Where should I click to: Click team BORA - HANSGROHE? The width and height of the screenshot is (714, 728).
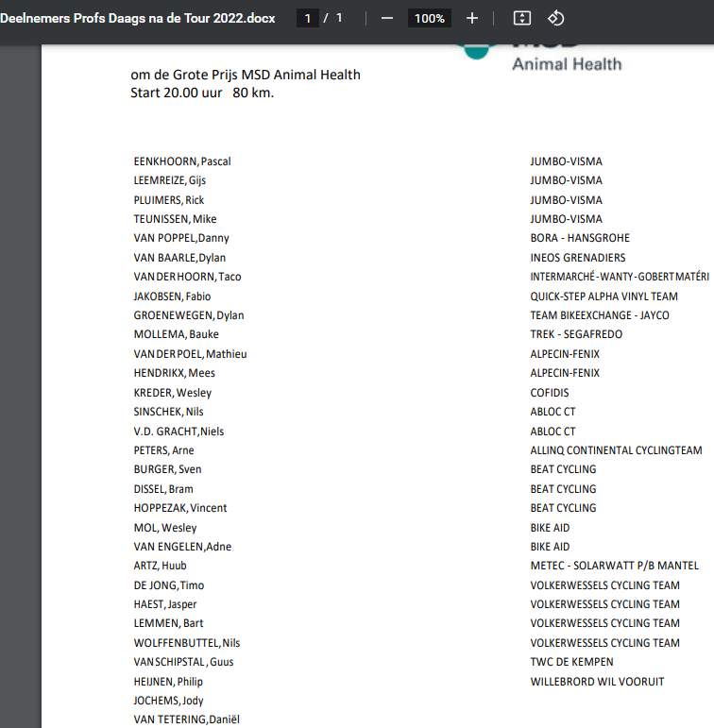[580, 238]
